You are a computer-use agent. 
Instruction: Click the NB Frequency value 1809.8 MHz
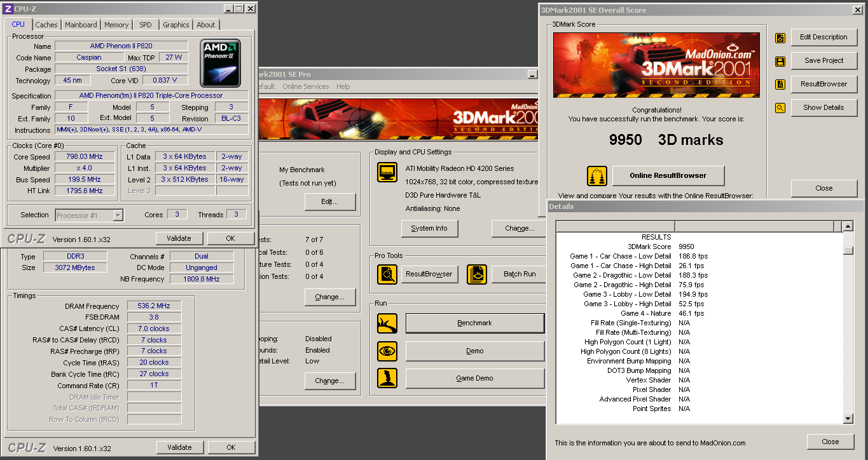[x=201, y=279]
